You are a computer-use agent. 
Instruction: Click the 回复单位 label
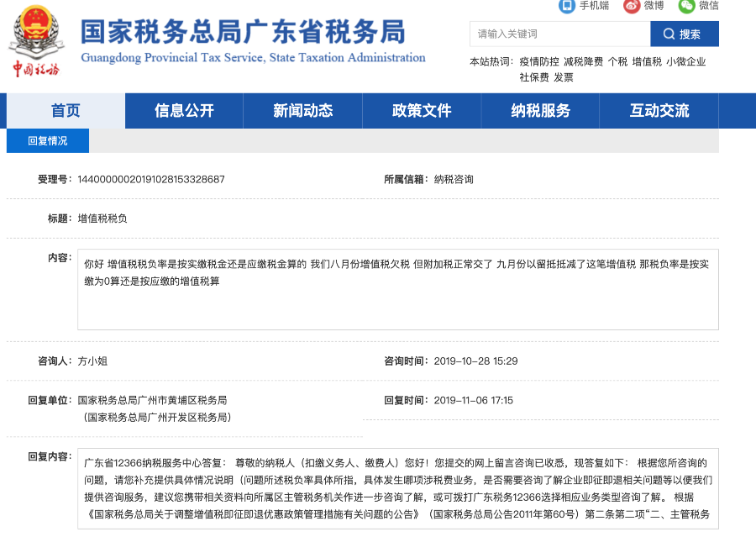pos(50,400)
